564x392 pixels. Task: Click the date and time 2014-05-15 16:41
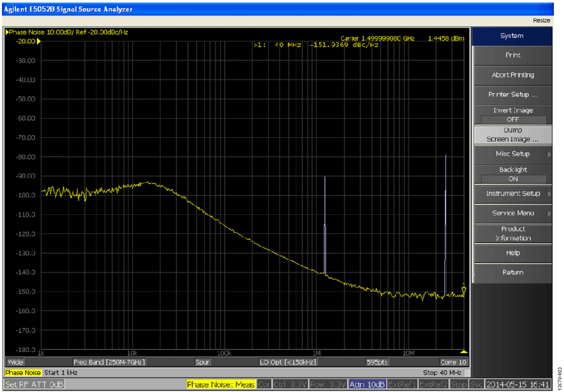(x=518, y=384)
